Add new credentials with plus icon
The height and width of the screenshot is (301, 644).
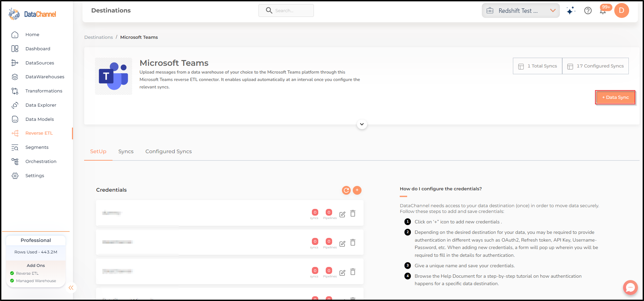click(357, 190)
